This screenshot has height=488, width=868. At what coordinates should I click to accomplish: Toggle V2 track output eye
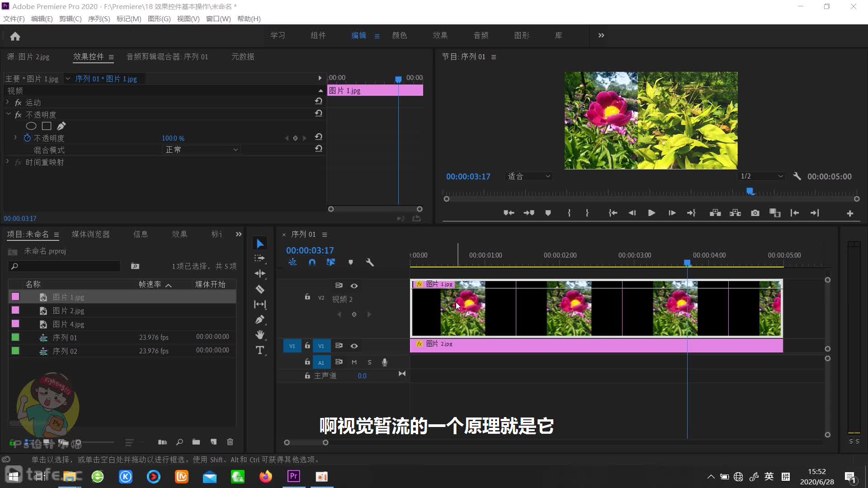click(x=354, y=286)
